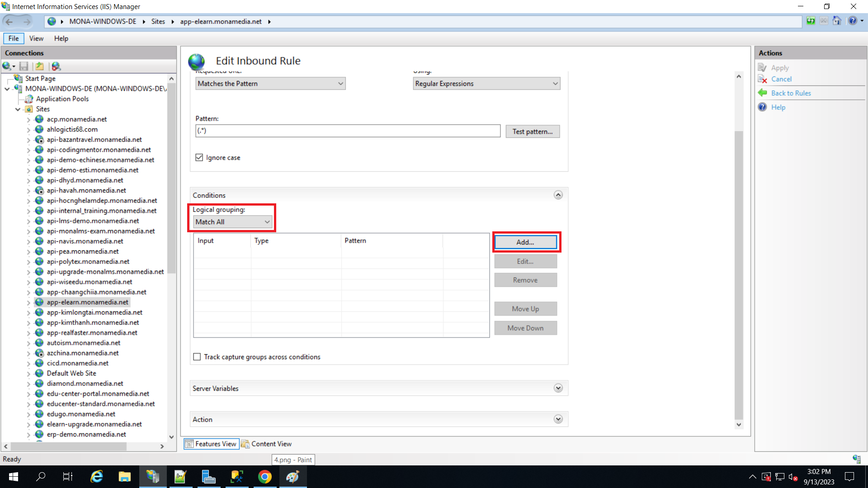The height and width of the screenshot is (488, 868).
Task: Click the home icon in address bar
Action: pos(837,21)
